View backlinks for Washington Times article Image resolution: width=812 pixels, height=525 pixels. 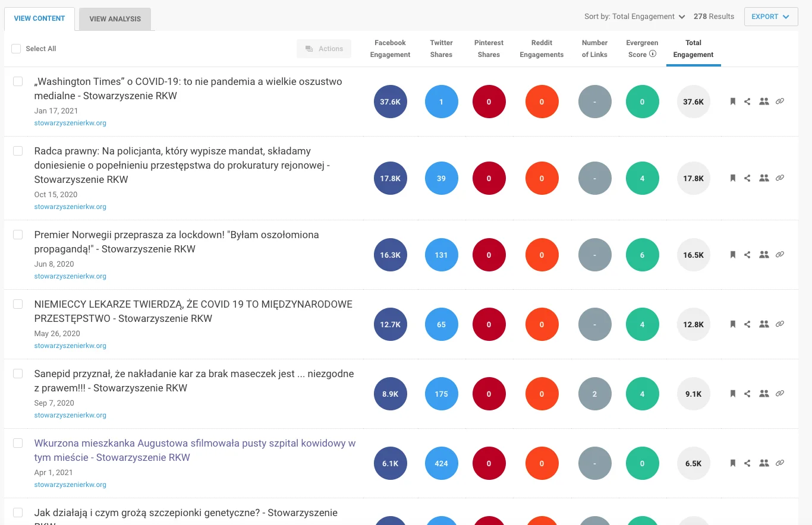point(780,102)
